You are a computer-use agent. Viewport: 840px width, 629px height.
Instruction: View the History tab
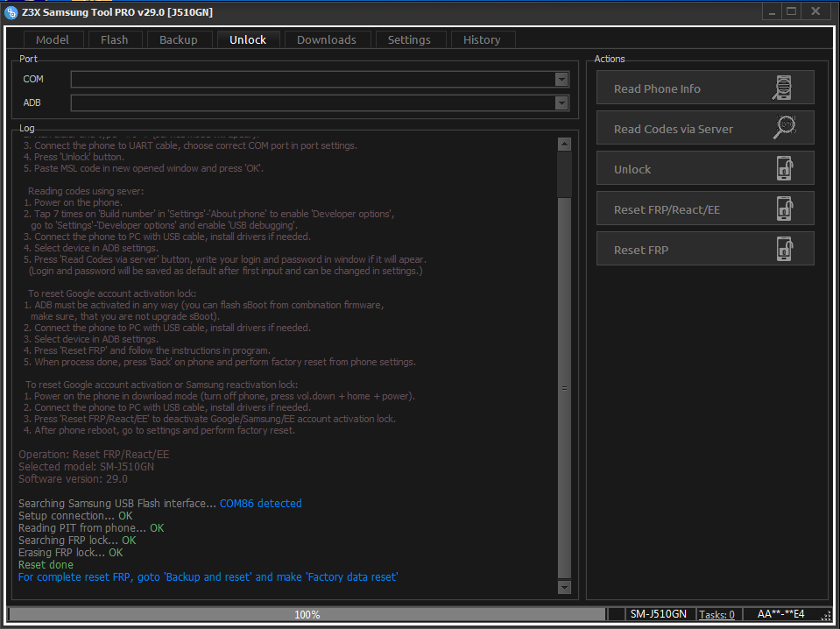[x=482, y=39]
